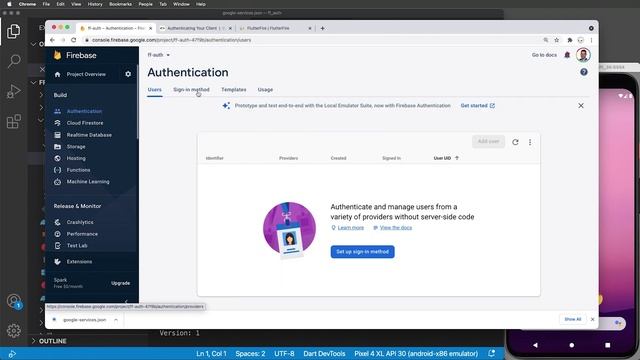Image resolution: width=640 pixels, height=360 pixels.
Task: Open the Bookmarks menu in menu bar
Action: coord(120,4)
